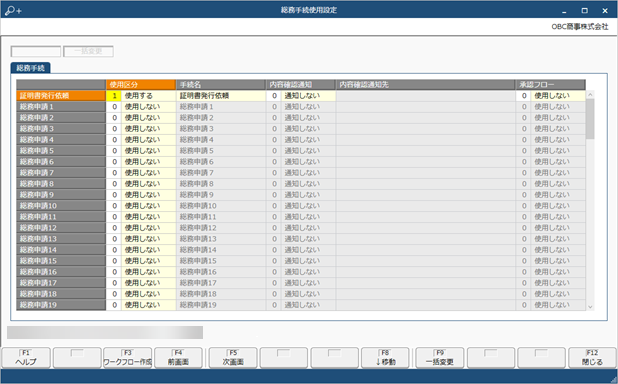Select row header 総務申請4
This screenshot has width=618, height=384.
(x=61, y=140)
